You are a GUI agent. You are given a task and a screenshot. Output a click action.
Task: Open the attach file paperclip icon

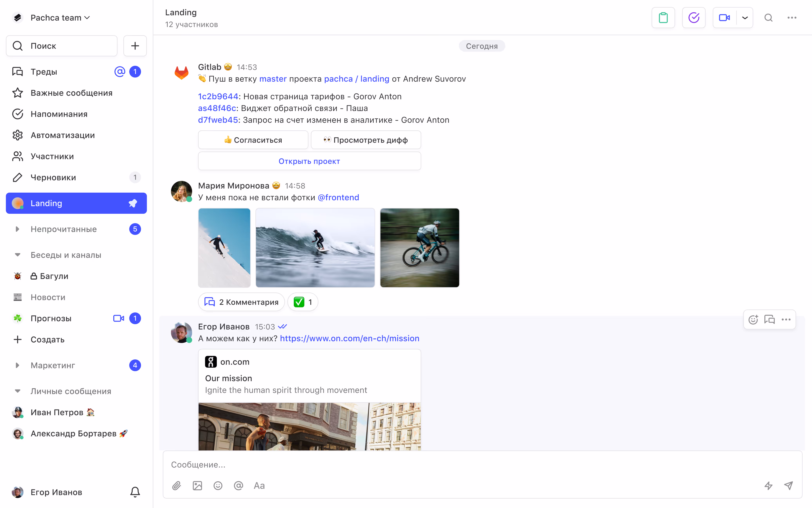click(x=176, y=485)
